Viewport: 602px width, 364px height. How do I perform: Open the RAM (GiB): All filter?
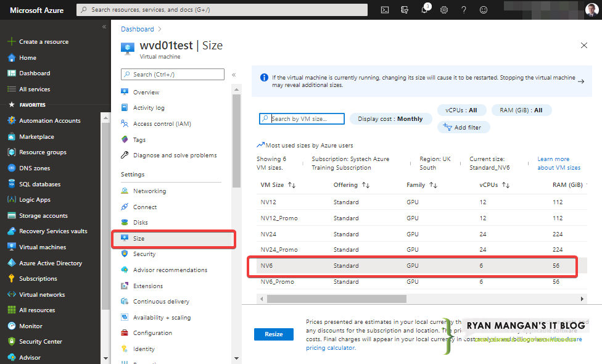pyautogui.click(x=521, y=110)
